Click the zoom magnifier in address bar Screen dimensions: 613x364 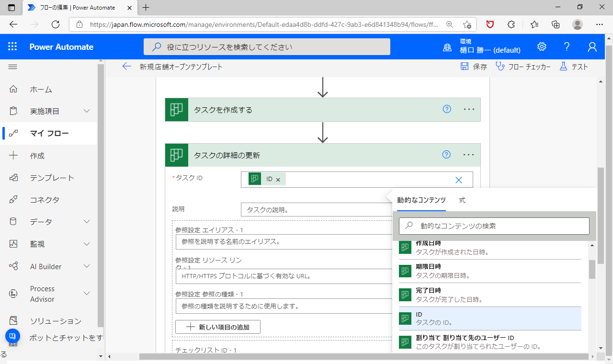(x=450, y=24)
